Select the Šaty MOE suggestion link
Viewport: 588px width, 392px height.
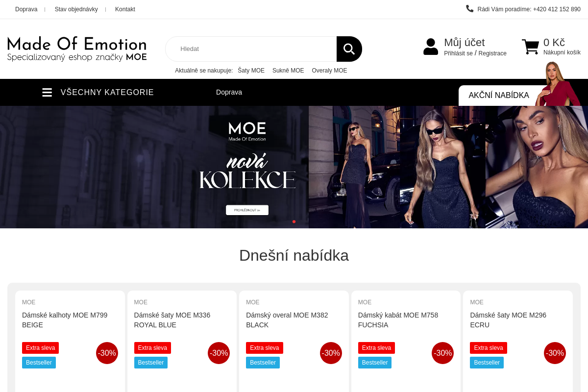pyautogui.click(x=251, y=71)
